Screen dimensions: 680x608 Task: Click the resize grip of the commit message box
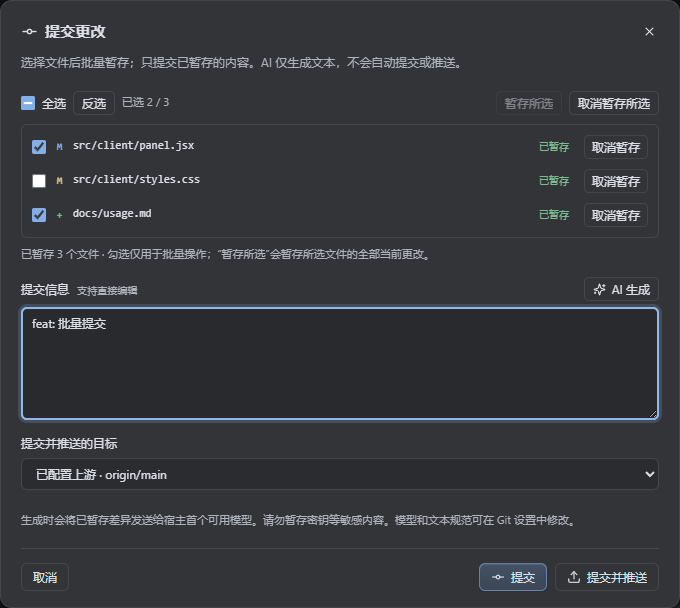(653, 414)
